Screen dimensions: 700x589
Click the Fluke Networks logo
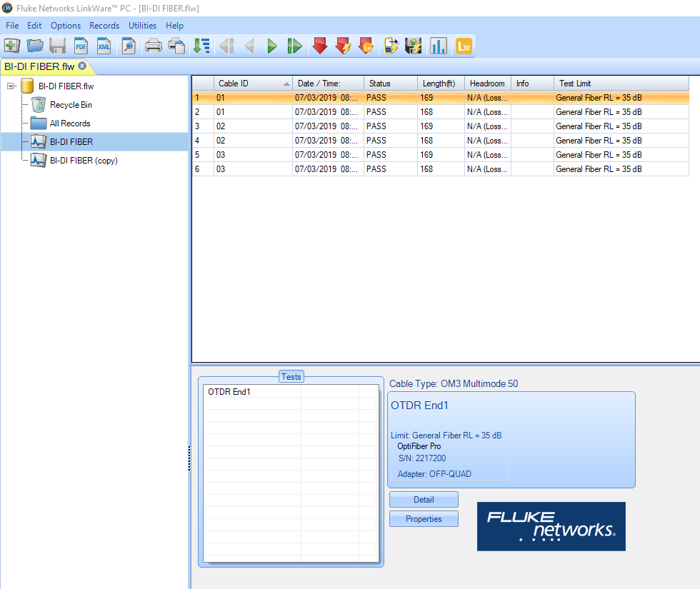click(551, 527)
